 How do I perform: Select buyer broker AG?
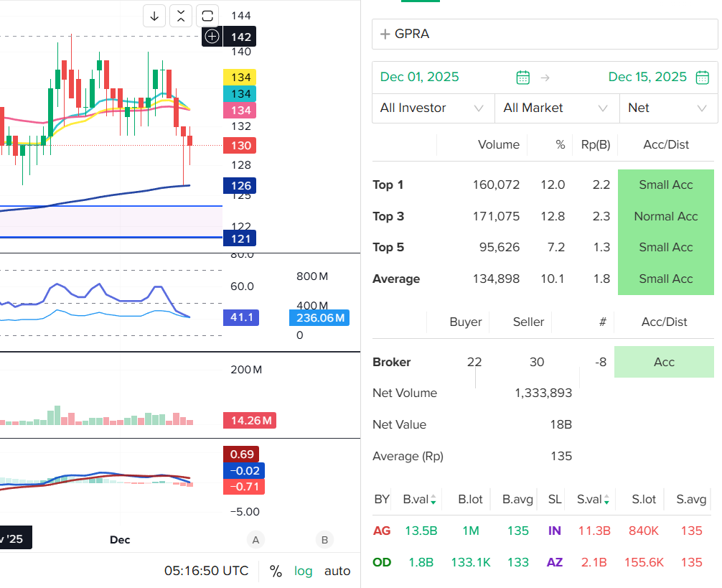(x=382, y=531)
